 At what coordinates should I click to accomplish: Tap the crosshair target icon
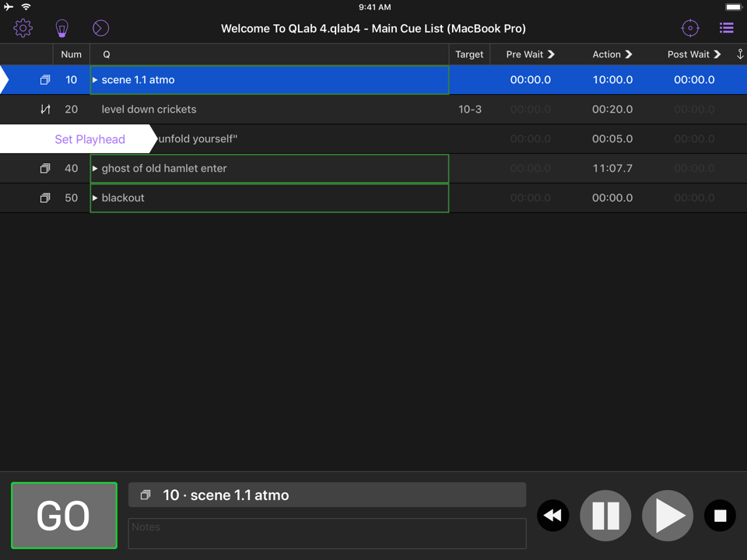click(x=690, y=29)
